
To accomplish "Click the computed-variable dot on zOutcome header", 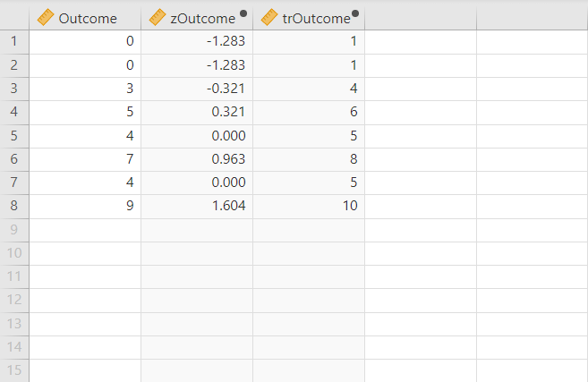I will (x=243, y=13).
